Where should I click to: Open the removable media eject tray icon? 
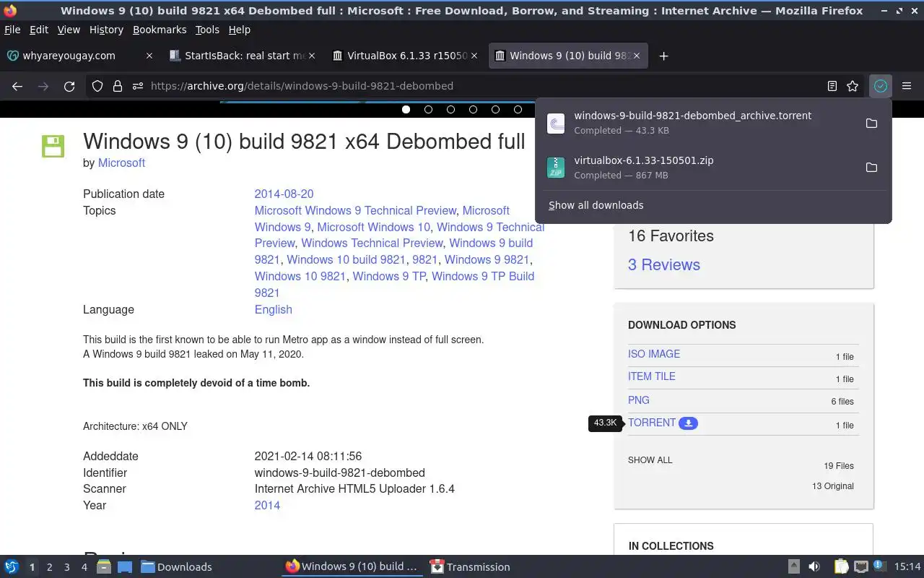793,567
